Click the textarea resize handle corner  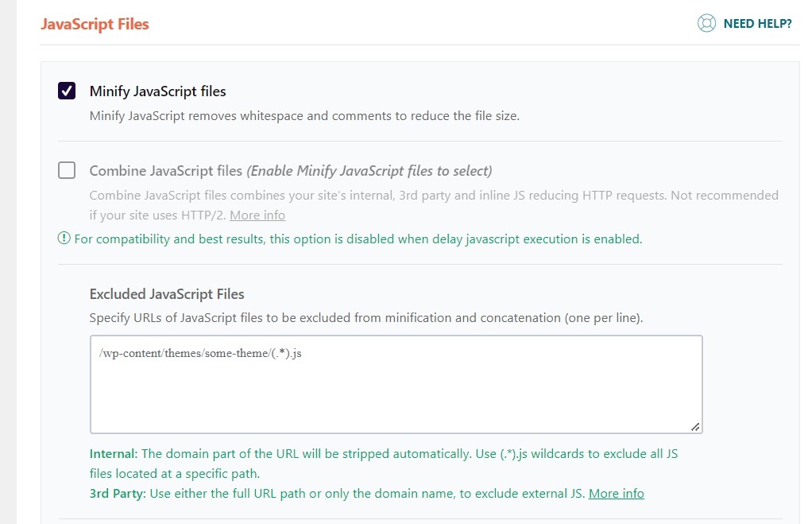[695, 427]
